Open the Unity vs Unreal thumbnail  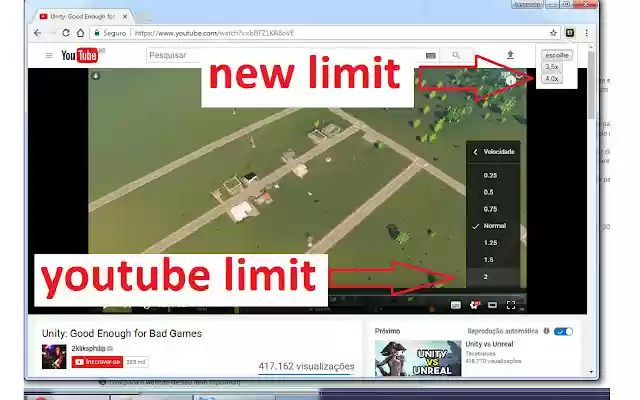pyautogui.click(x=418, y=358)
